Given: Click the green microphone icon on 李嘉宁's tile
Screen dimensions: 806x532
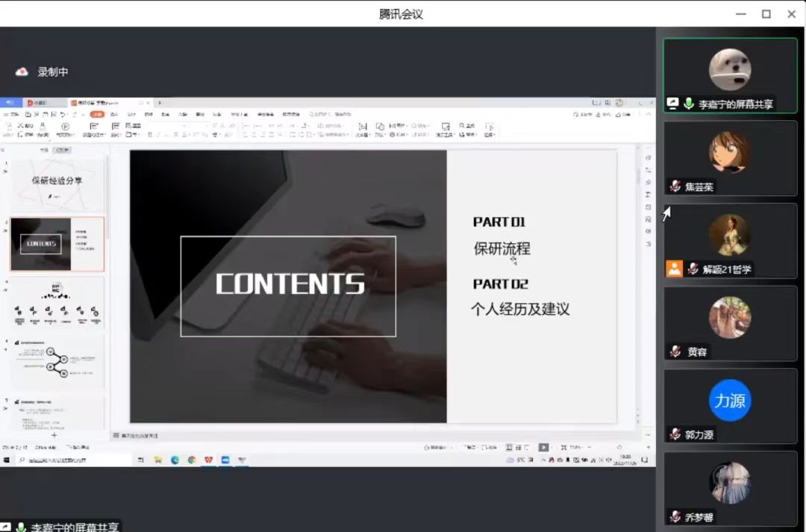Looking at the screenshot, I should [x=688, y=104].
